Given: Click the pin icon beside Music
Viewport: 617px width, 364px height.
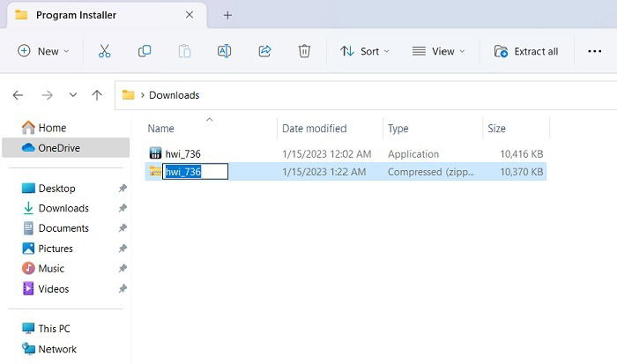Looking at the screenshot, I should pyautogui.click(x=123, y=269).
